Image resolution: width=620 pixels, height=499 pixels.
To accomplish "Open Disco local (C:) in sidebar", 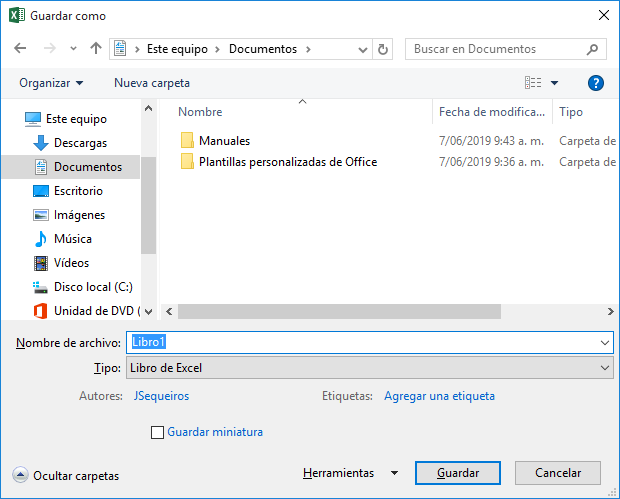I will click(x=92, y=287).
